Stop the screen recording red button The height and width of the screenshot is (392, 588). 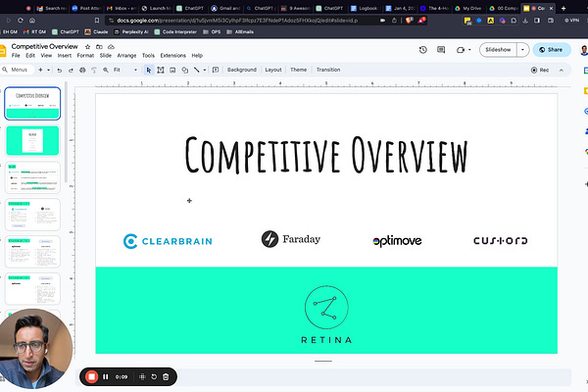coord(91,376)
